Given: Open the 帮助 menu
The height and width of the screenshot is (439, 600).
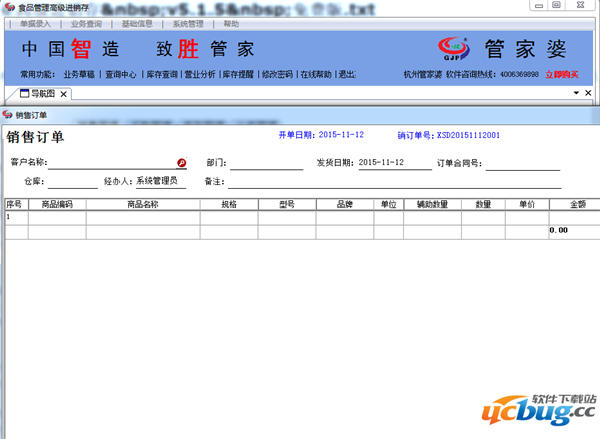Looking at the screenshot, I should click(231, 22).
